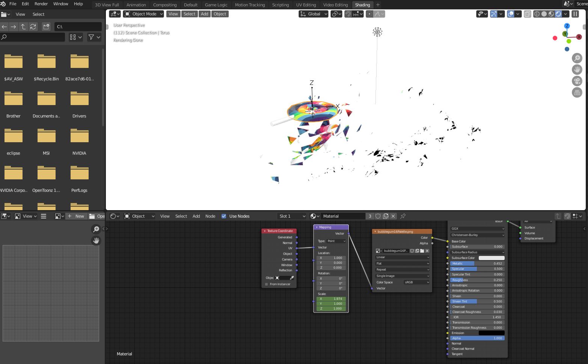Open the Slot 1 material dropdown
This screenshot has height=364, width=588.
[292, 216]
